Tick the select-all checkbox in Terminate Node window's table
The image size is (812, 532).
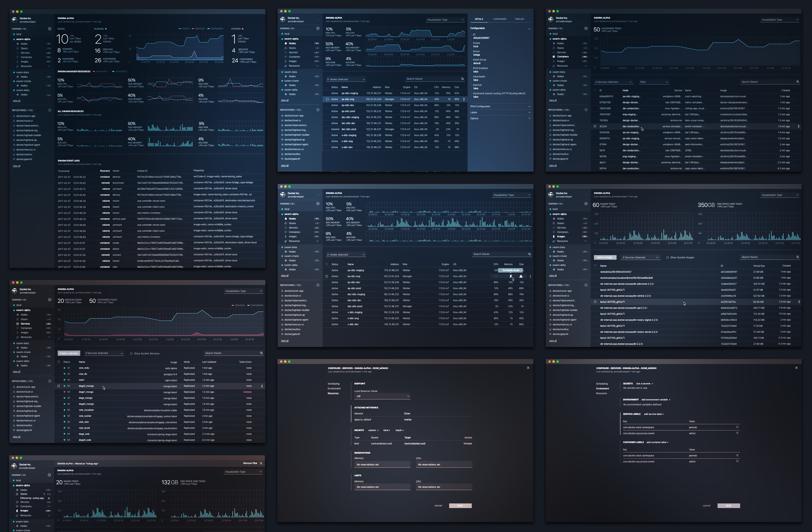tap(327, 264)
